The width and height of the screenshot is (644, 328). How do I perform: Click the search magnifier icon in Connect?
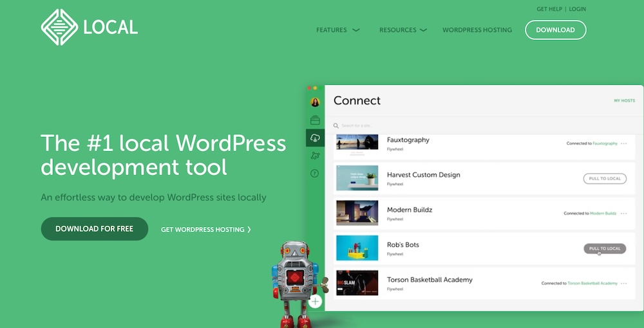click(x=336, y=126)
